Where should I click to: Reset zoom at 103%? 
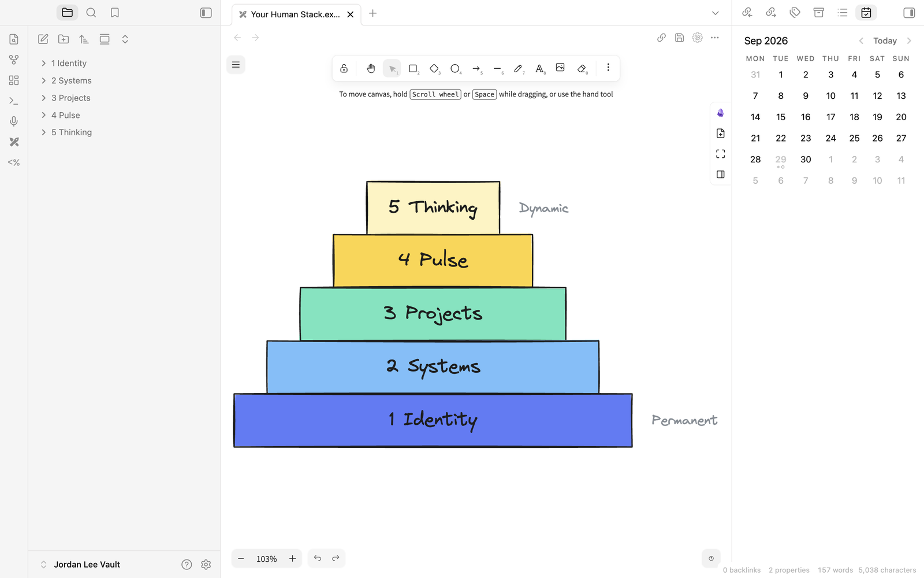[x=267, y=559]
